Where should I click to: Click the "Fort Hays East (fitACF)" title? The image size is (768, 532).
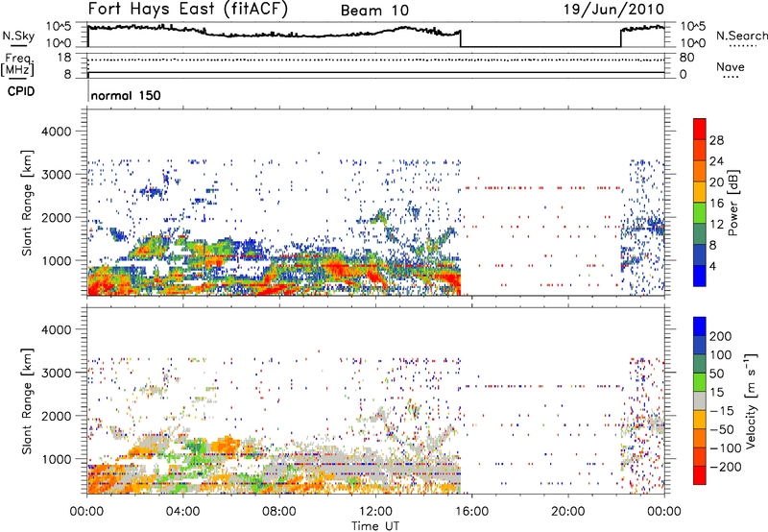pyautogui.click(x=187, y=9)
